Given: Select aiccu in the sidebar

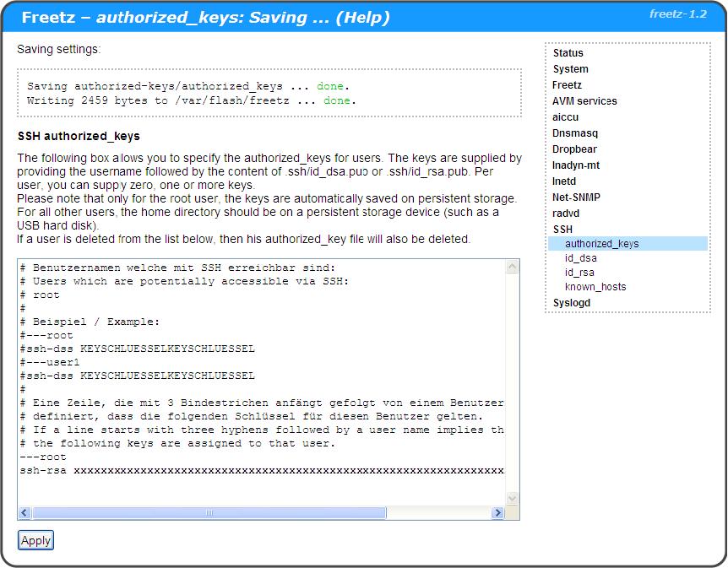Looking at the screenshot, I should [x=565, y=117].
